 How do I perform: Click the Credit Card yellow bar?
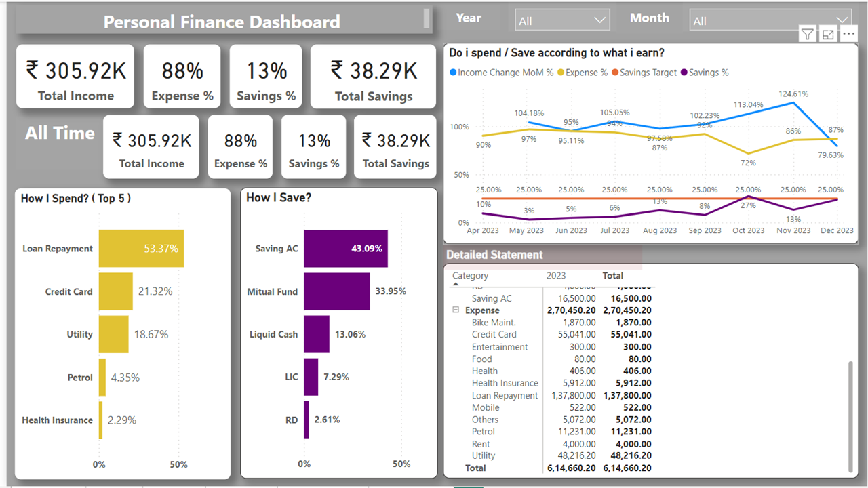tap(116, 291)
